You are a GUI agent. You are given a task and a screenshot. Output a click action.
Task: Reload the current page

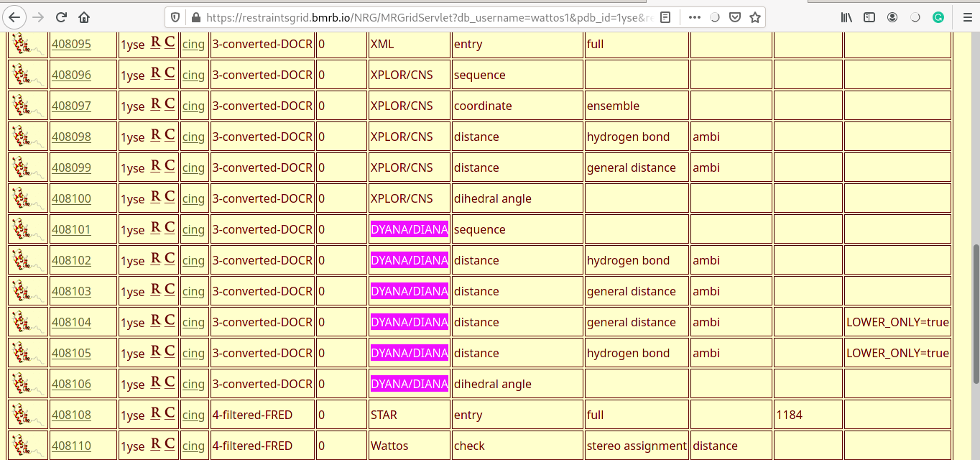(x=61, y=17)
